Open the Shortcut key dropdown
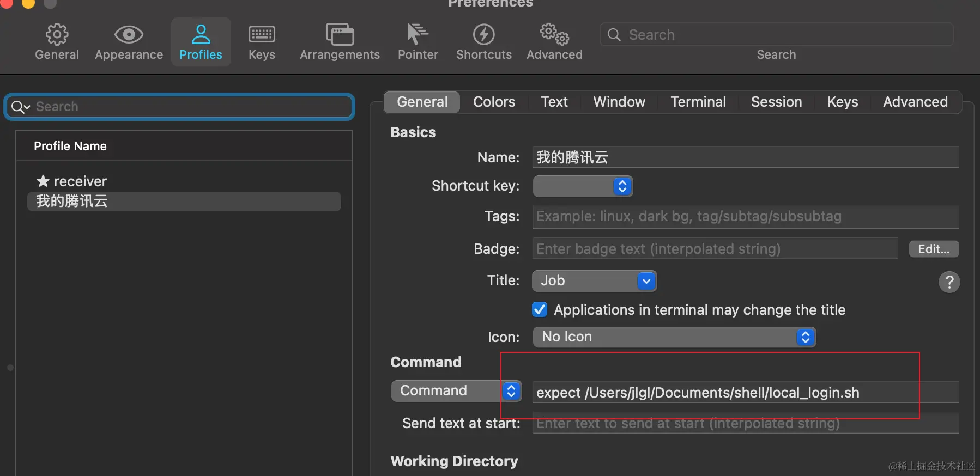980x476 pixels. (x=583, y=186)
